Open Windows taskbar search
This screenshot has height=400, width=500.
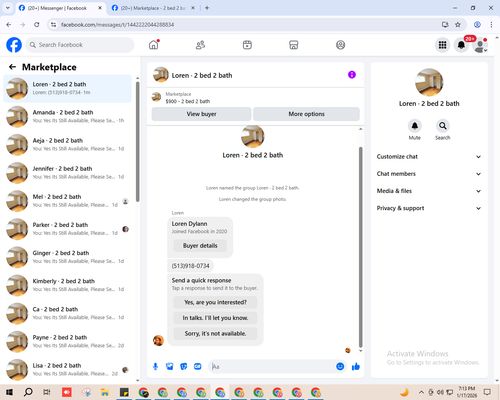tap(28, 392)
